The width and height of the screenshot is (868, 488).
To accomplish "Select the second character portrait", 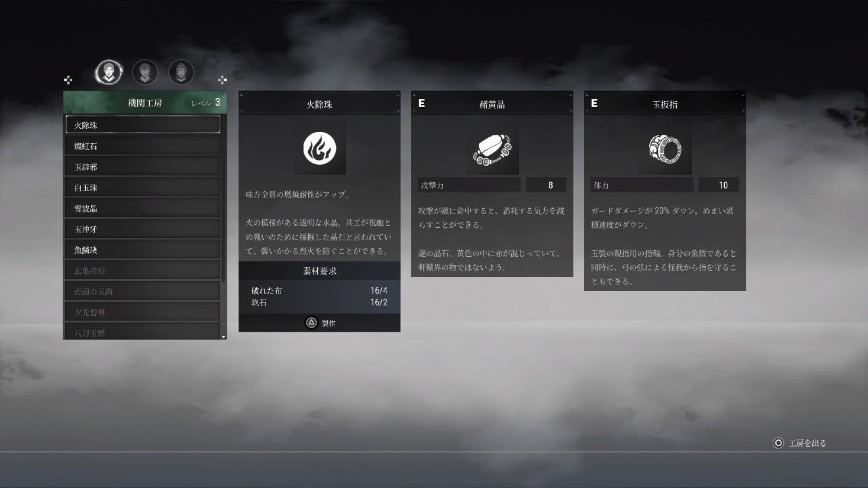I will point(145,72).
